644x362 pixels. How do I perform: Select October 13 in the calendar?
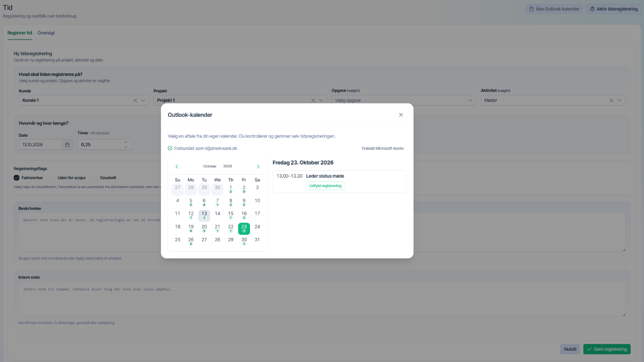click(x=204, y=215)
